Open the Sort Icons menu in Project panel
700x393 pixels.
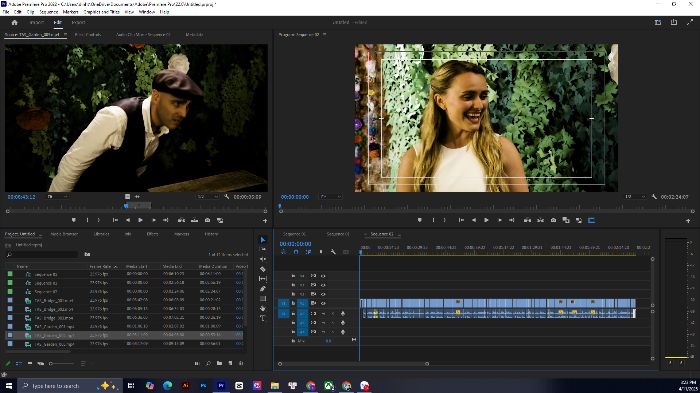[83, 364]
